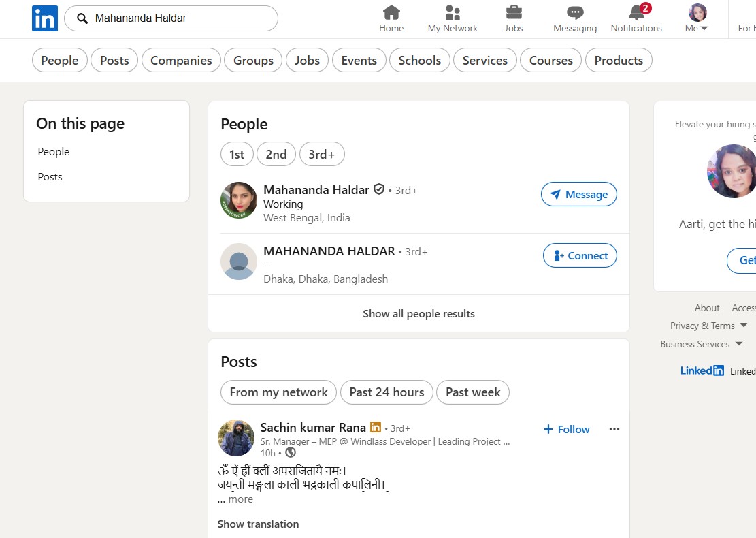
Task: Toggle the 1st connections filter
Action: 237,155
